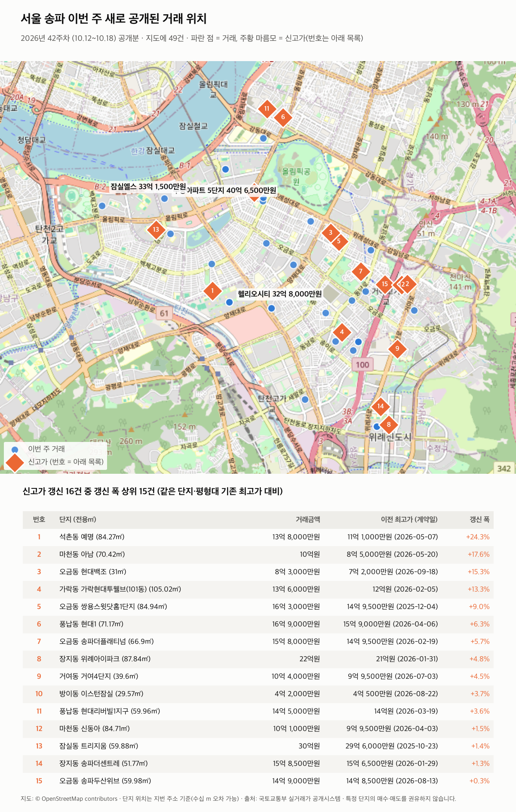Click the 이전 최고가 (계약일) column header
This screenshot has width=516, height=812.
(x=409, y=519)
